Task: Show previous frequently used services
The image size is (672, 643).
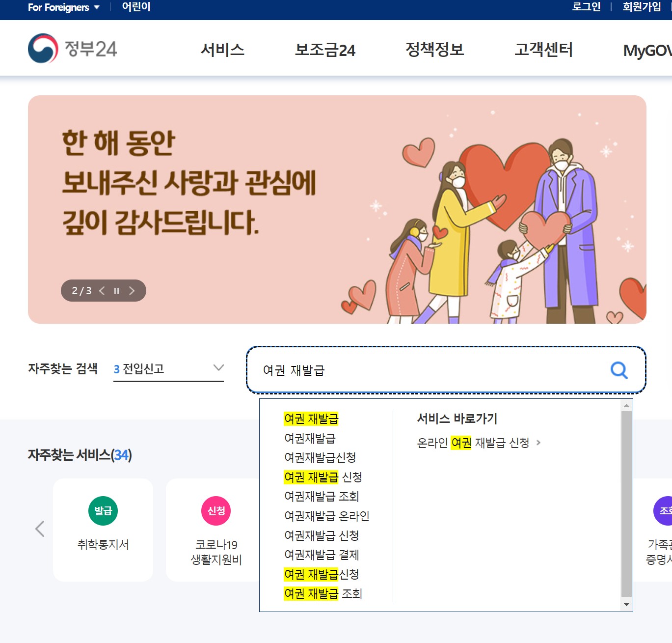Action: [x=40, y=529]
